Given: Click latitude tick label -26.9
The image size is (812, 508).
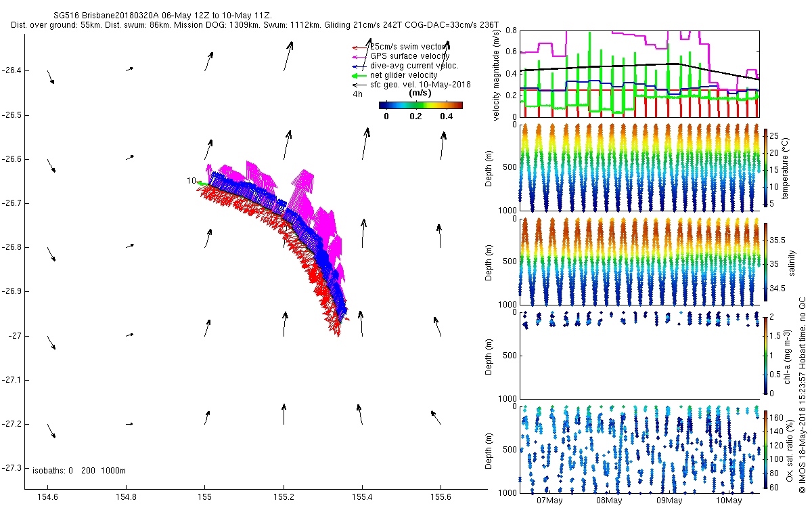Looking at the screenshot, I should click(12, 291).
